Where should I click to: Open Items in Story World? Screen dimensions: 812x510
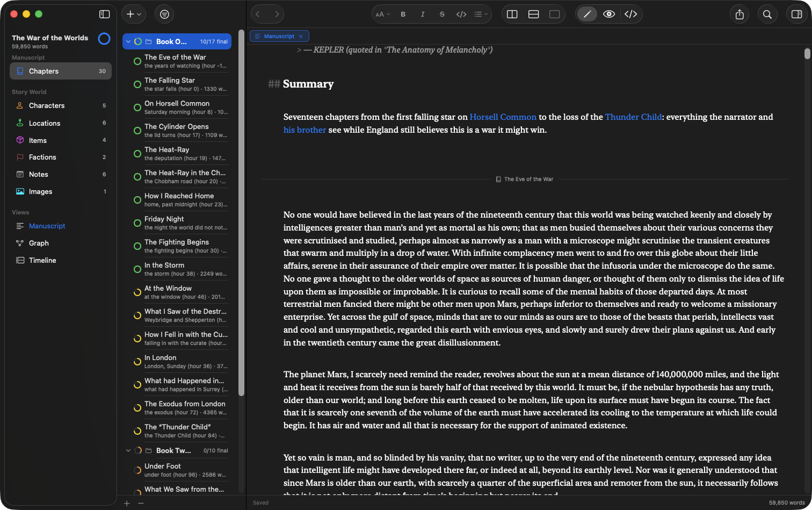(x=61, y=140)
